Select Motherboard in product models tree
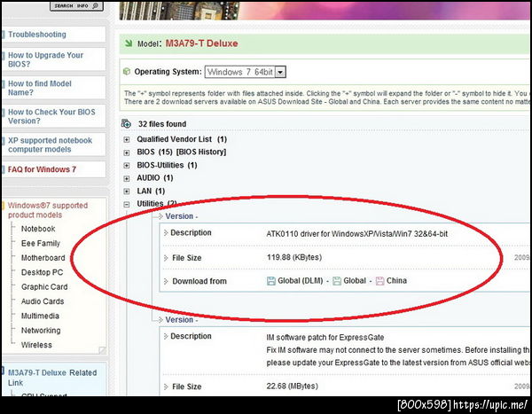Image resolution: width=532 pixels, height=414 pixels. (43, 258)
